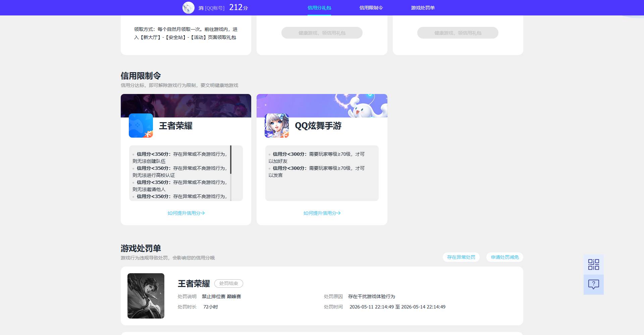Switch to 游戏处罚单 tab

click(x=423, y=8)
